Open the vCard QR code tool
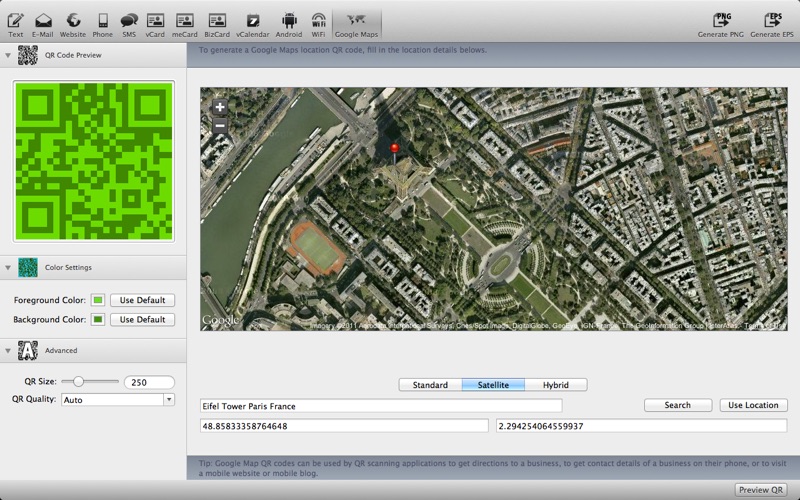The width and height of the screenshot is (800, 500). point(155,20)
